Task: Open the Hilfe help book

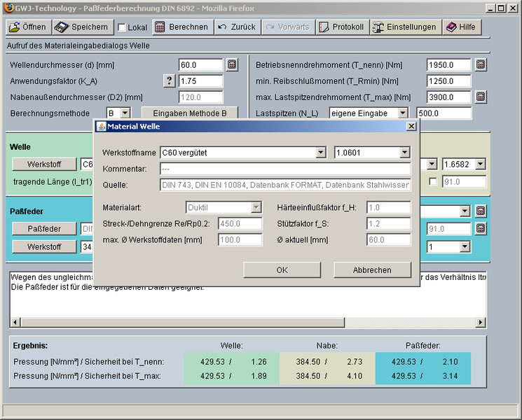Action: click(x=461, y=27)
